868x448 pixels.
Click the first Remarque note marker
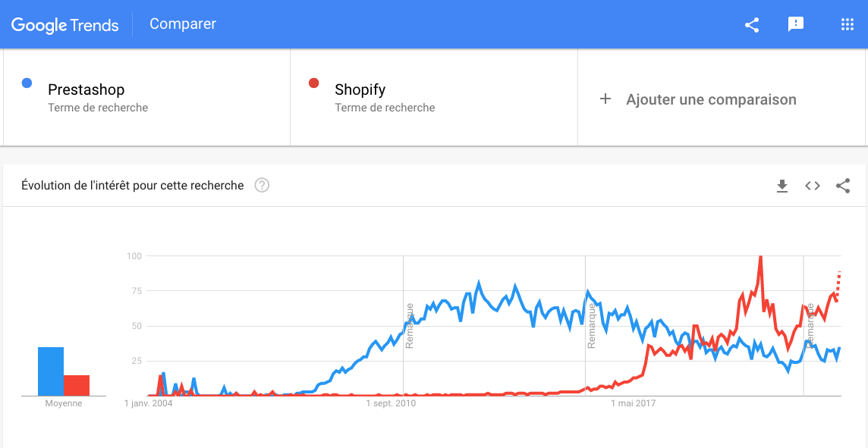tap(409, 326)
